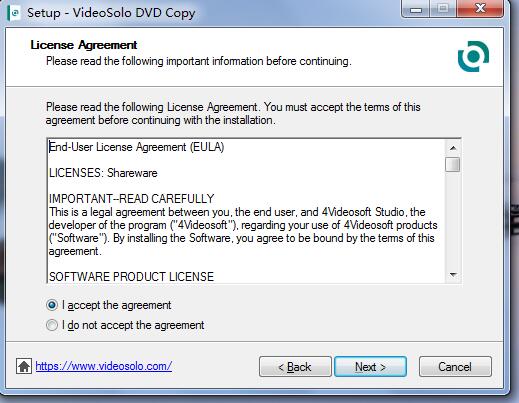The image size is (519, 403).
Task: Click the license scrollbar up arrow
Action: pos(453,148)
